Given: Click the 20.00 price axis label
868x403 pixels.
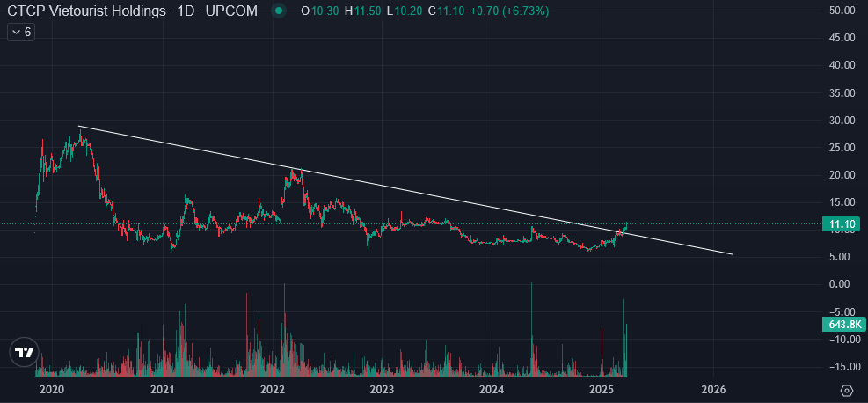Looking at the screenshot, I should click(843, 174).
